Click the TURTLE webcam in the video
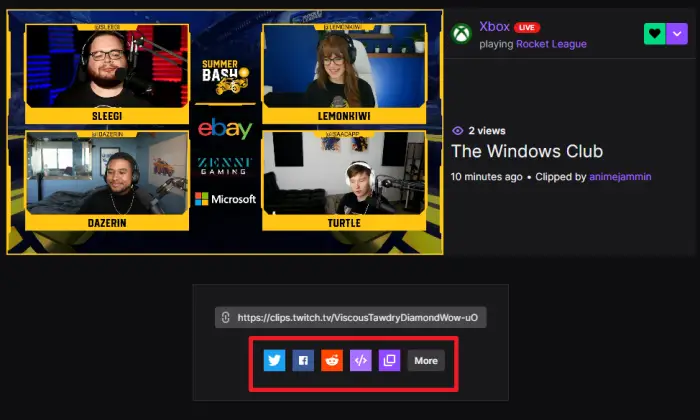700x420 pixels. (x=344, y=173)
